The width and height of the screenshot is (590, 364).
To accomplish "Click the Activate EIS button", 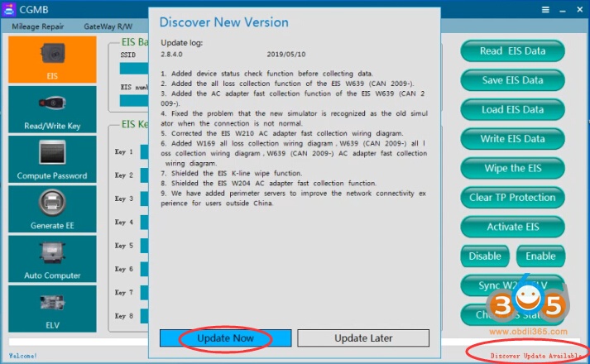I will point(512,227).
